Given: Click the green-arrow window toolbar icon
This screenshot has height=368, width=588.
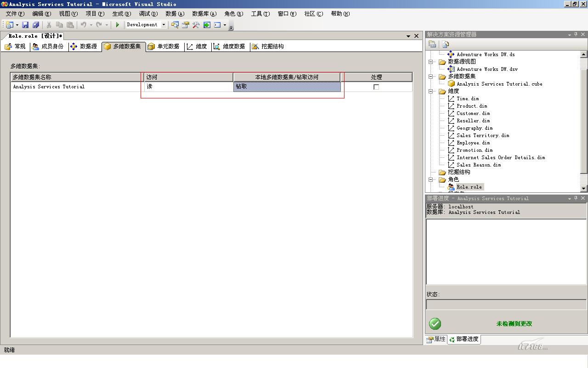Looking at the screenshot, I should pyautogui.click(x=207, y=25).
